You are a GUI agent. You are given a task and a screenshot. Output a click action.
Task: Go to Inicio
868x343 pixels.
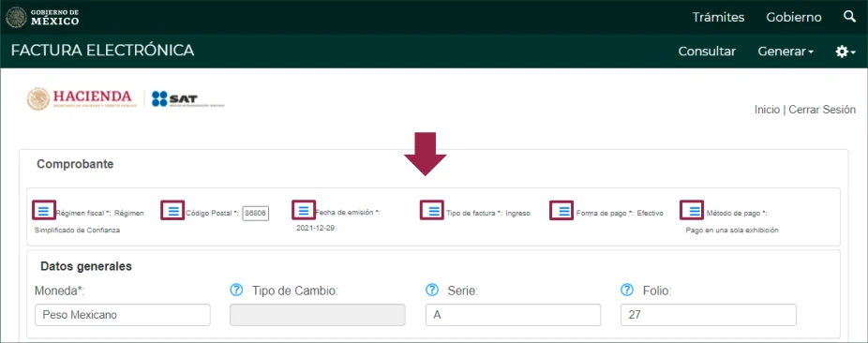[767, 110]
